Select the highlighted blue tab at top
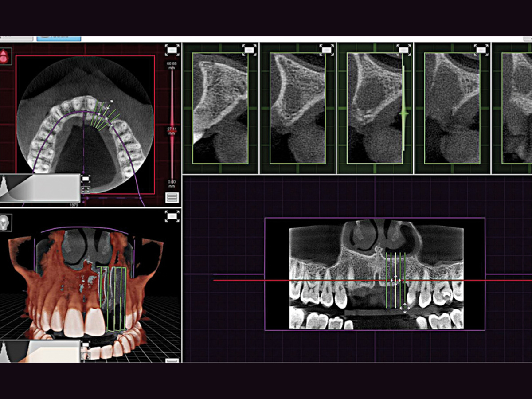The height and width of the screenshot is (399, 532). [59, 39]
